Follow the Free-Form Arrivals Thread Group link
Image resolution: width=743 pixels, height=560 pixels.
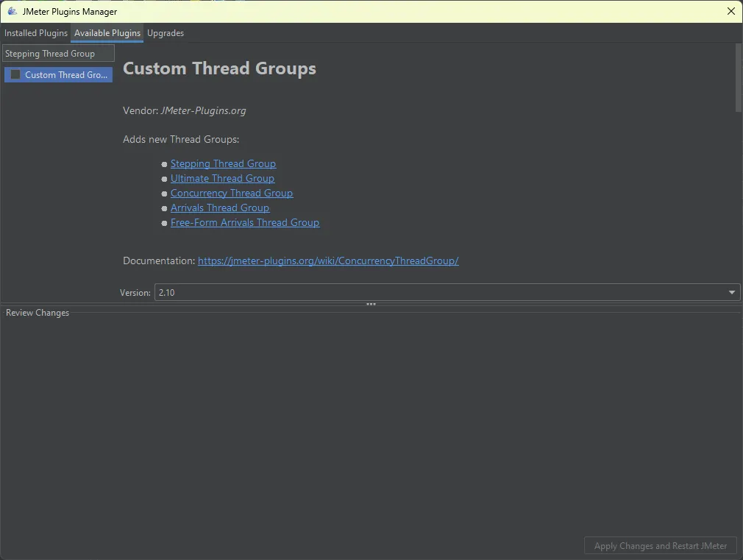(x=245, y=222)
